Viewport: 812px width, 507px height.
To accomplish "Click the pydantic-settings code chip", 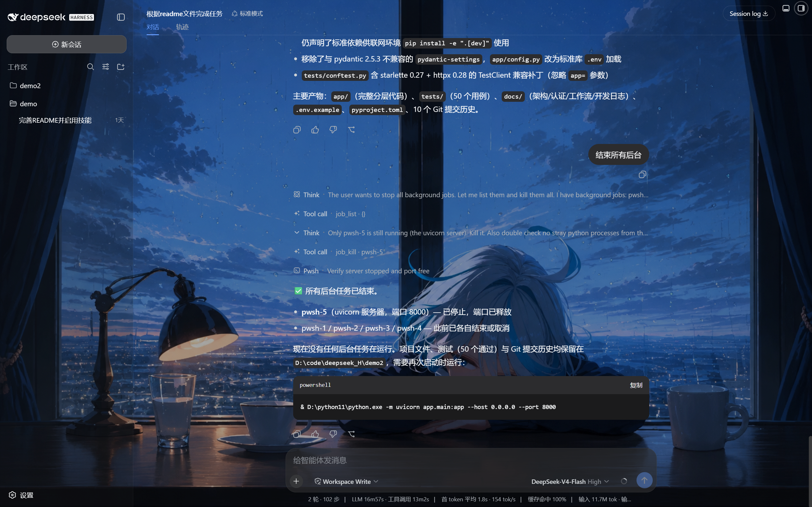I will (449, 59).
